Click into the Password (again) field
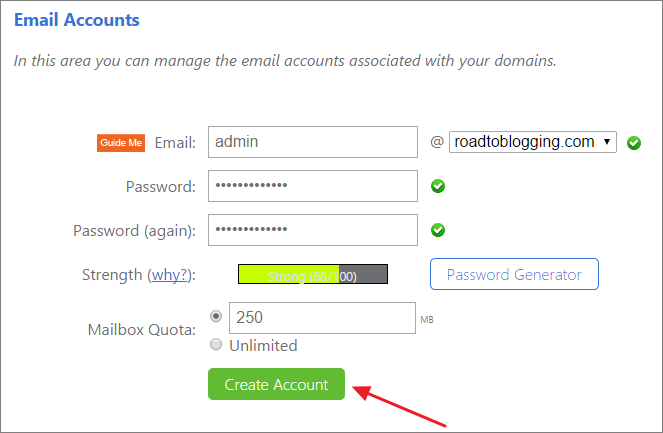The image size is (663, 433). (312, 230)
